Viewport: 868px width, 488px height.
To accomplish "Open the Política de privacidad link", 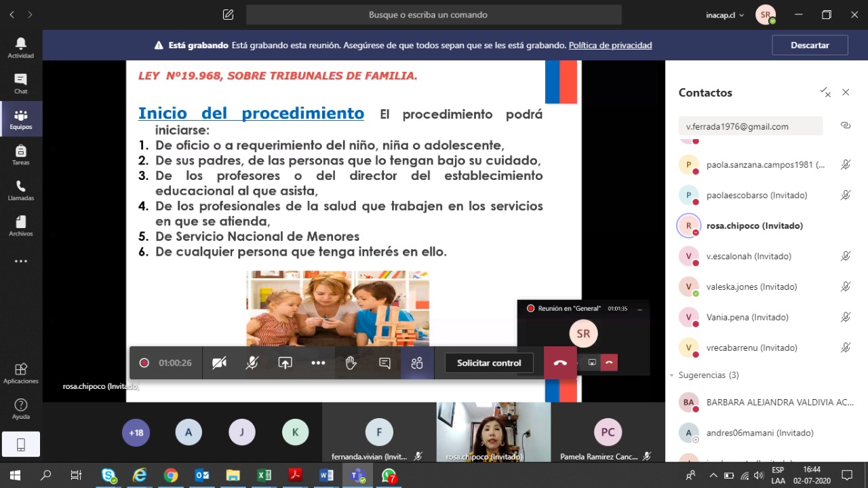I will (x=610, y=45).
